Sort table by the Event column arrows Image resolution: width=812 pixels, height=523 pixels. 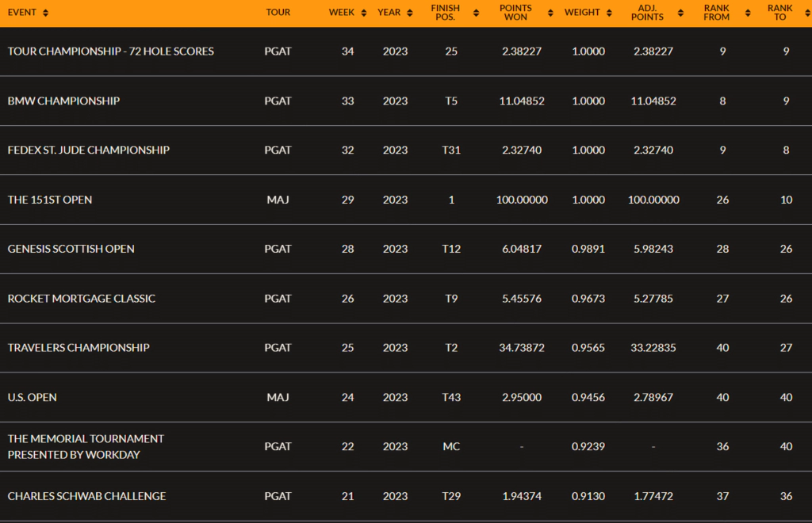point(45,13)
